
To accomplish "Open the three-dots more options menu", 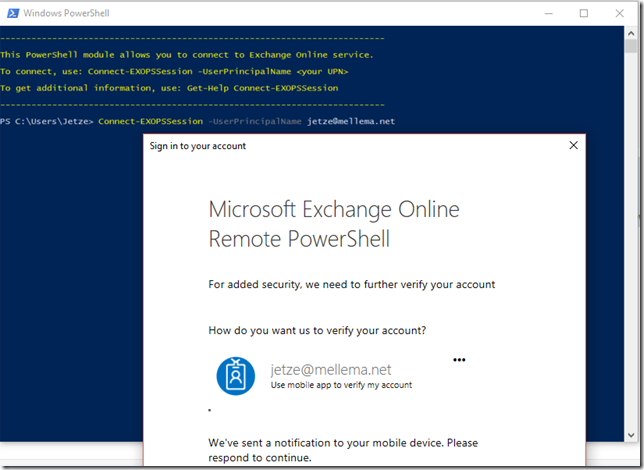I will point(459,360).
